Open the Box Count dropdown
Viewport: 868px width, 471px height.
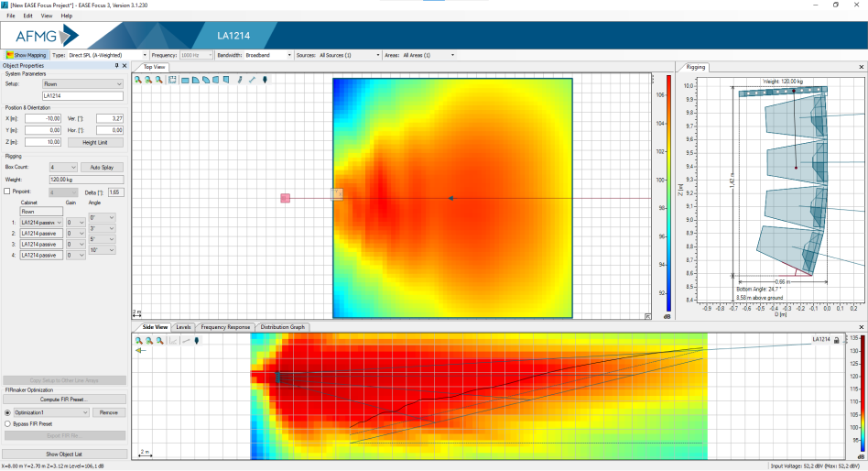pos(63,167)
